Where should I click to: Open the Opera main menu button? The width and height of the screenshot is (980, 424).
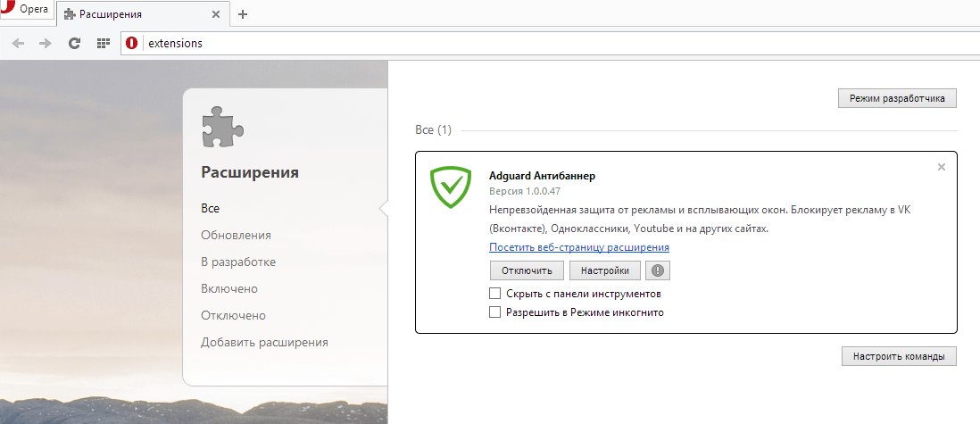coord(27,10)
